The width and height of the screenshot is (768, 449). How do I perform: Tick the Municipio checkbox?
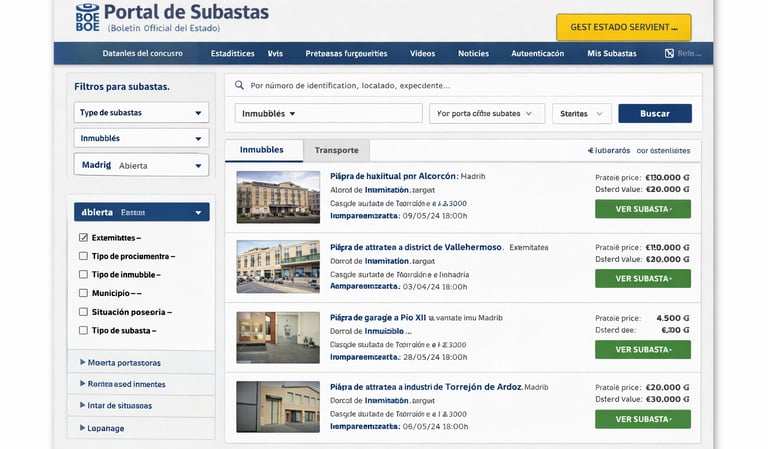(83, 293)
